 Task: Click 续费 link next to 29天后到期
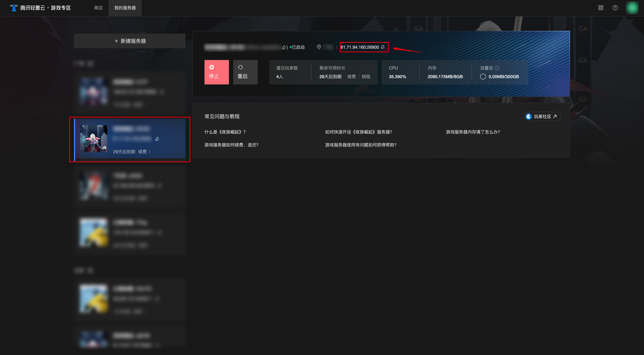point(351,77)
